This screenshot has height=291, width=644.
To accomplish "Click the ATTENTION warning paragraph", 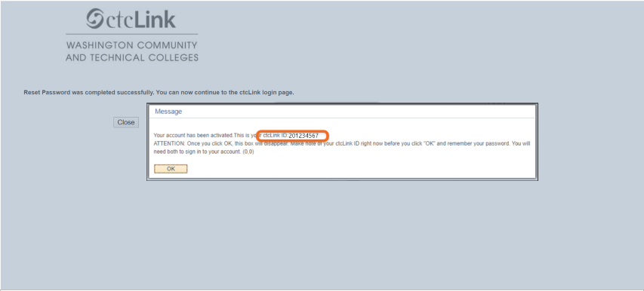I will pos(342,148).
